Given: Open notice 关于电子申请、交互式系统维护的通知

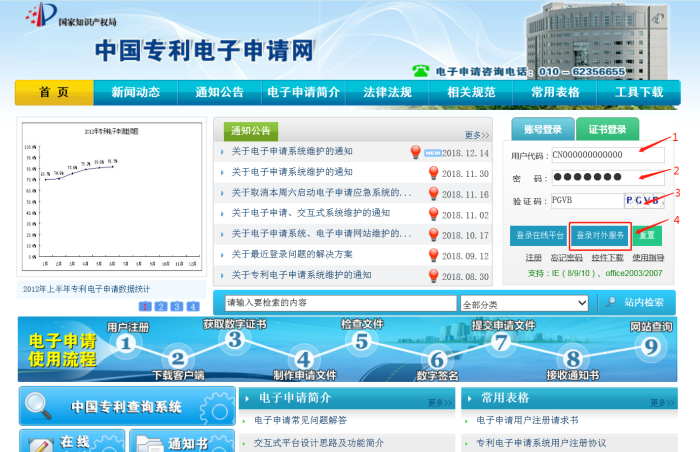Looking at the screenshot, I should 311,213.
